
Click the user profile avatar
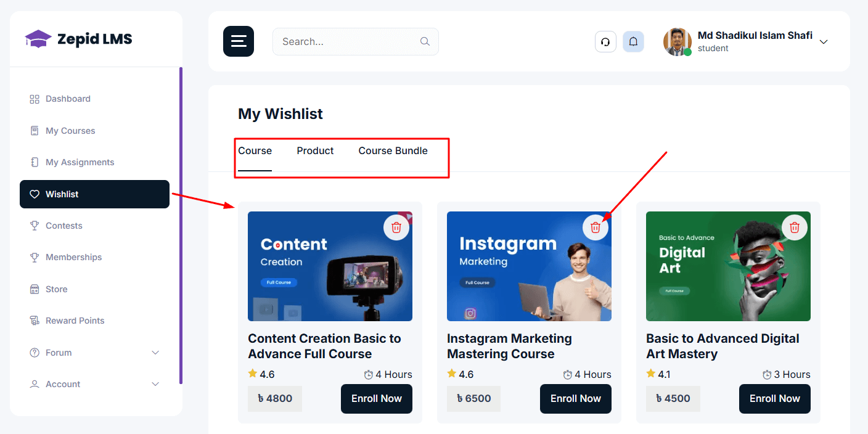coord(677,42)
